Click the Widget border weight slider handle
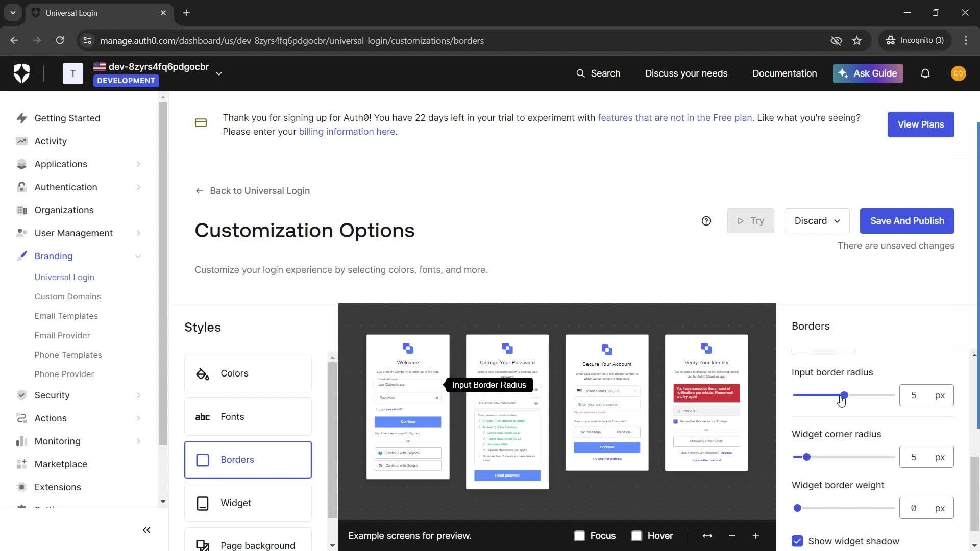This screenshot has width=980, height=551. pyautogui.click(x=797, y=508)
